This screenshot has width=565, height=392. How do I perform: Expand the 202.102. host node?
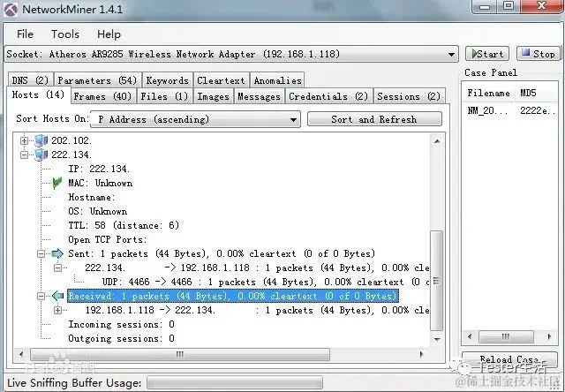click(24, 140)
